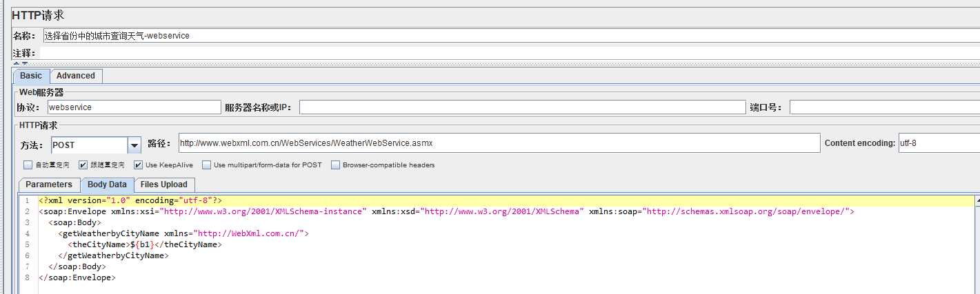Click the scroll-up arrow of body editor
This screenshot has width=980, height=294.
click(977, 200)
